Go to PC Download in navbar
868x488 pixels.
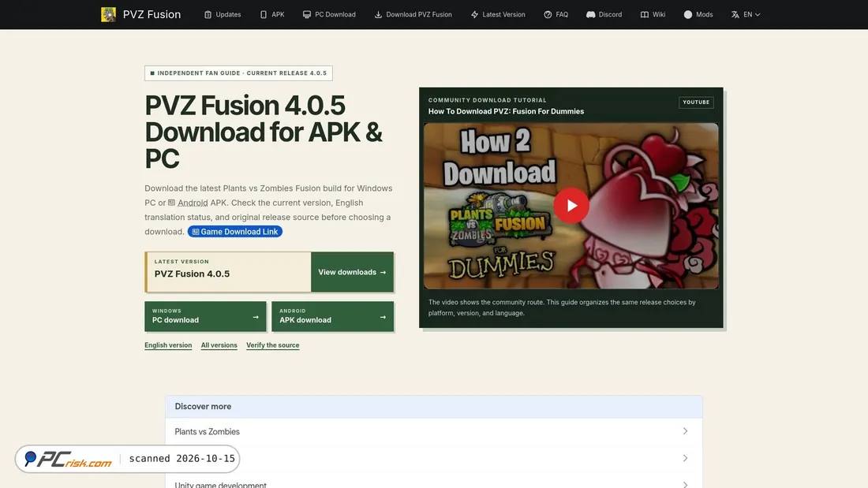329,14
